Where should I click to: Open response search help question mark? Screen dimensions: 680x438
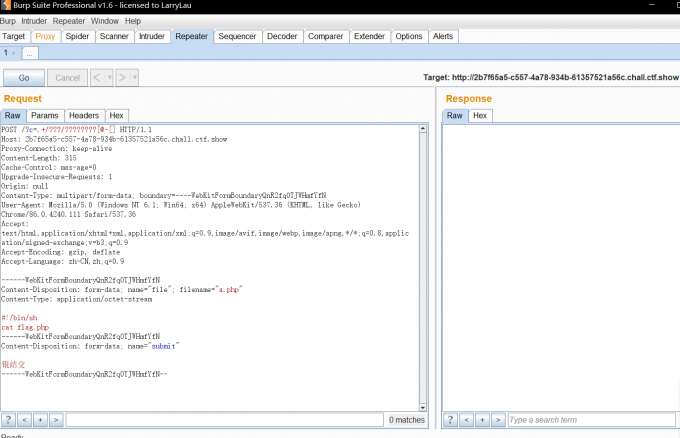point(450,420)
